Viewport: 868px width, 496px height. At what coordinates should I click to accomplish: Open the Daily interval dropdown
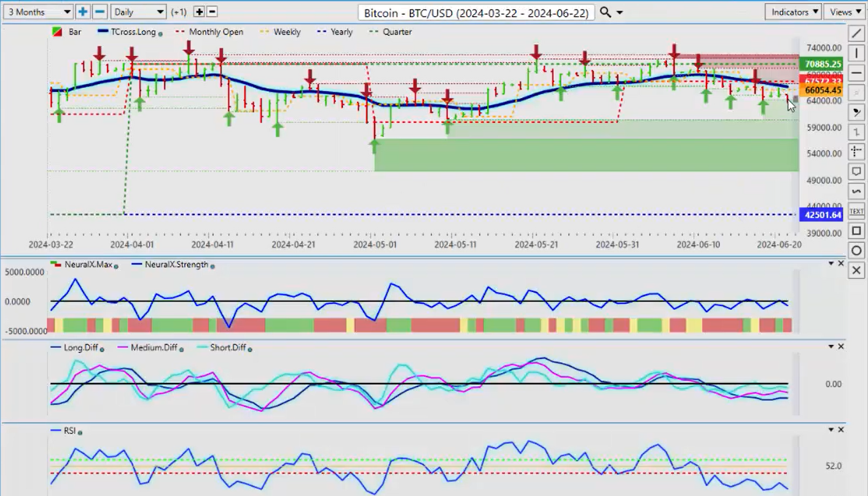point(138,12)
